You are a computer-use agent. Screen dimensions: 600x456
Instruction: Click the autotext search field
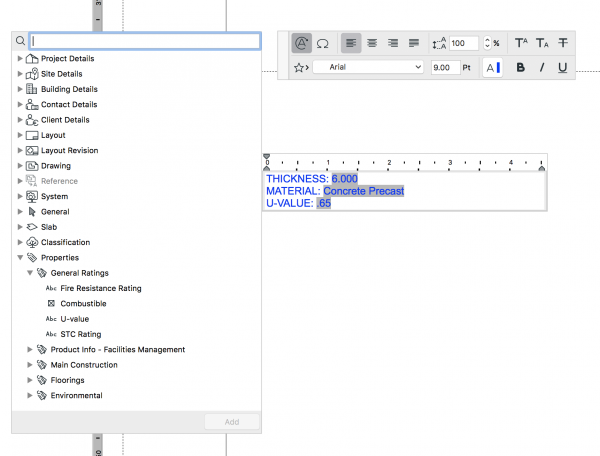tap(145, 41)
